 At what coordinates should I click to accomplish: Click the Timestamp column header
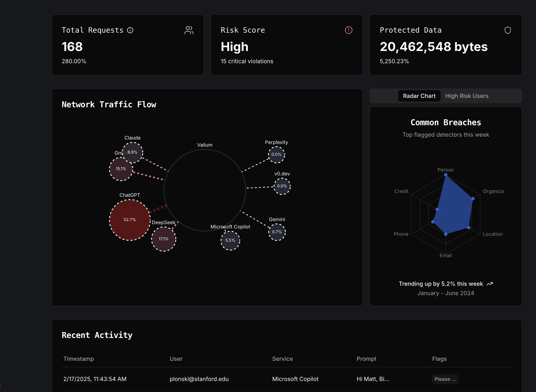[x=78, y=359]
